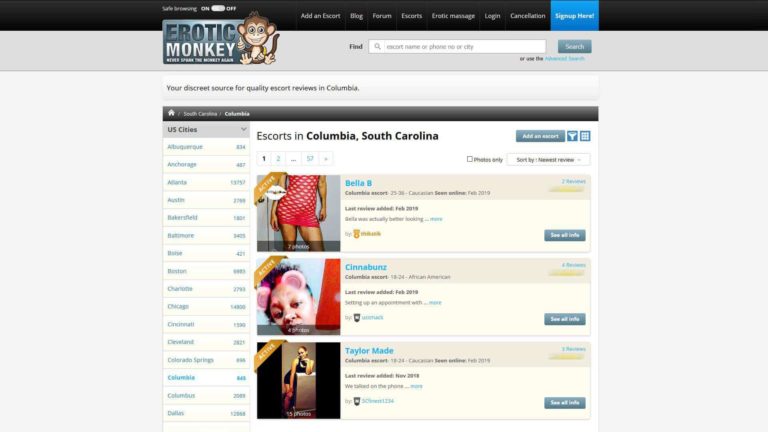The height and width of the screenshot is (432, 768).
Task: Collapse the US Cities list
Action: pos(243,129)
